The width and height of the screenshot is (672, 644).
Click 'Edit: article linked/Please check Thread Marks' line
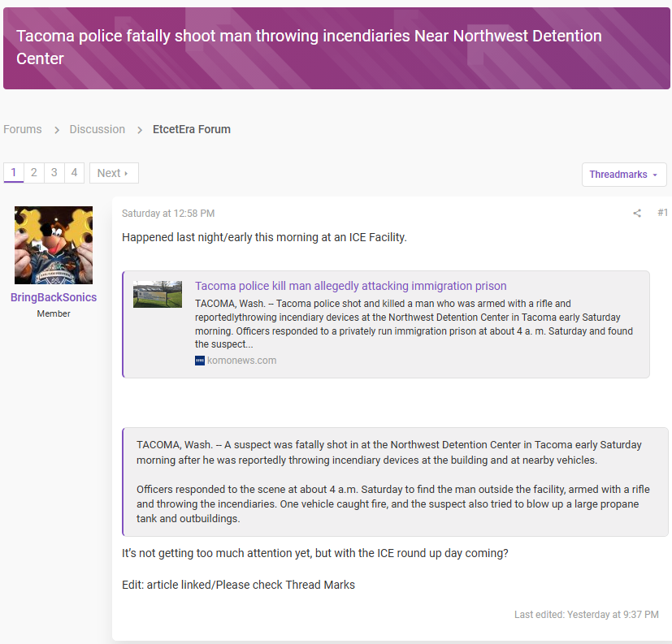[x=238, y=585]
